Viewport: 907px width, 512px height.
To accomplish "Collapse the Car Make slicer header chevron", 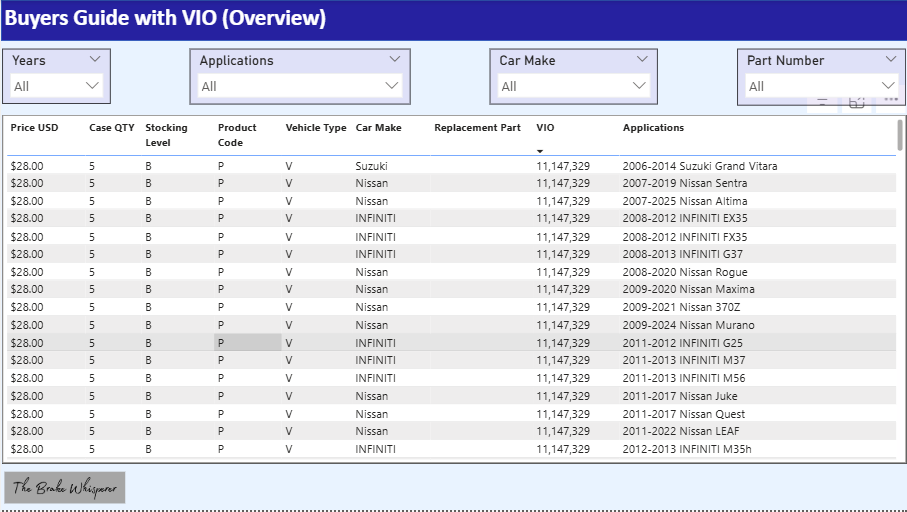I will tap(642, 59).
